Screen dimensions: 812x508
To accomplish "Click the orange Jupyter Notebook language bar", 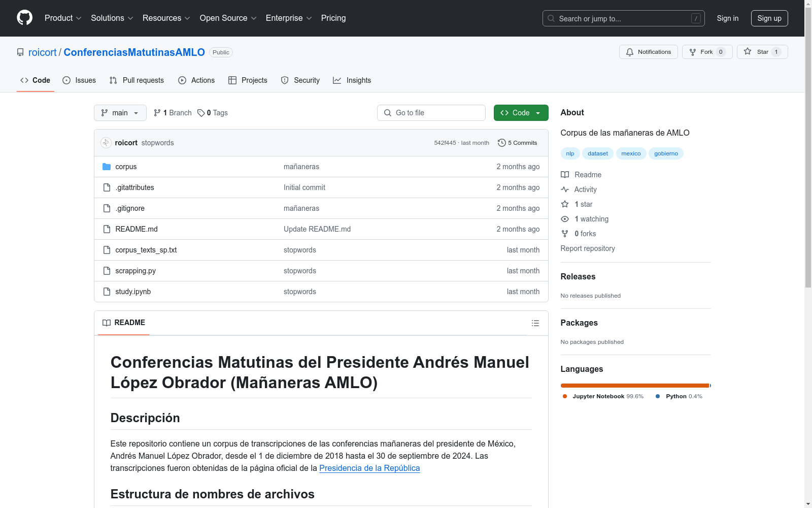I will pos(634,386).
